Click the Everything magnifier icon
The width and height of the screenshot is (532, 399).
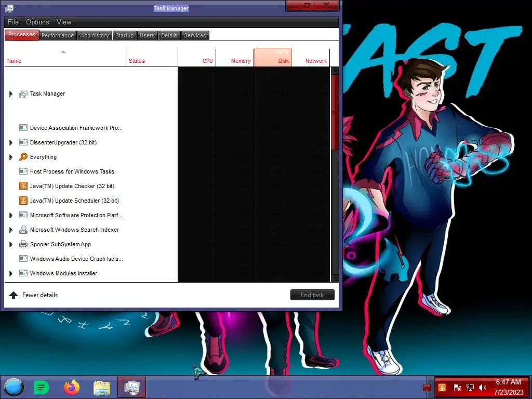(x=23, y=157)
